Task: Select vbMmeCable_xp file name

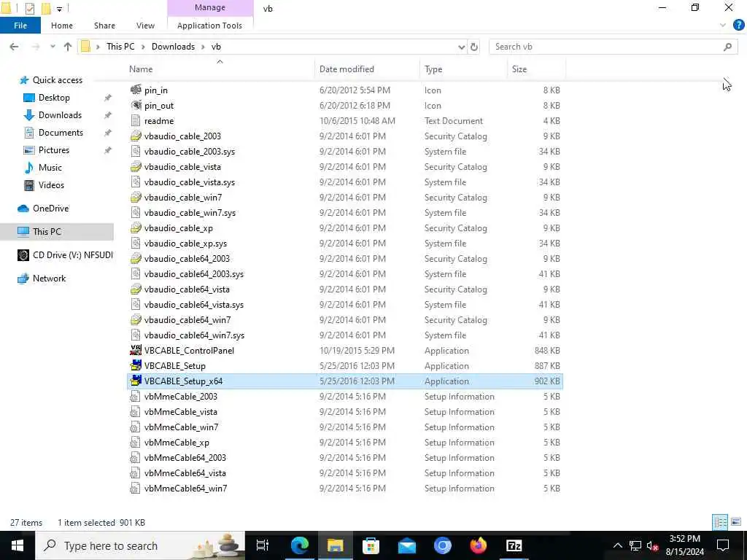Action: click(177, 443)
